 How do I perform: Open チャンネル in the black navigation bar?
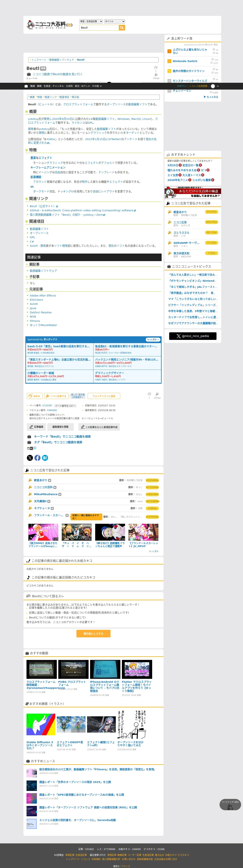tap(58, 86)
